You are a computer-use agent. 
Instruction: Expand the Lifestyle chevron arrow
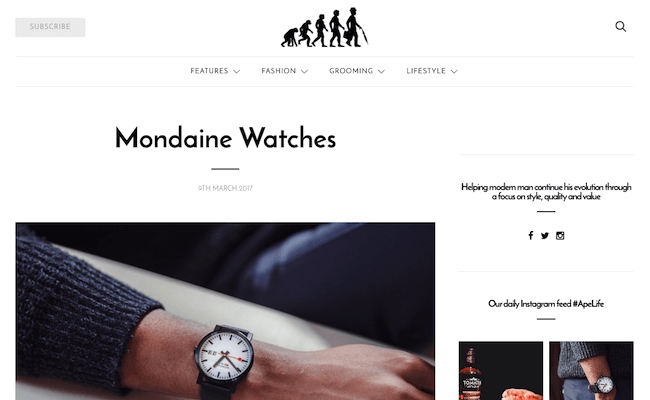pos(454,71)
